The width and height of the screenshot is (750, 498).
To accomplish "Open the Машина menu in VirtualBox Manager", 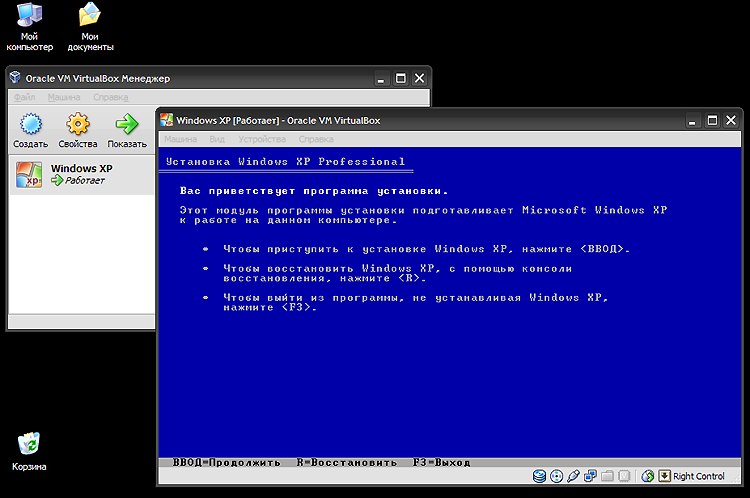I will click(64, 97).
